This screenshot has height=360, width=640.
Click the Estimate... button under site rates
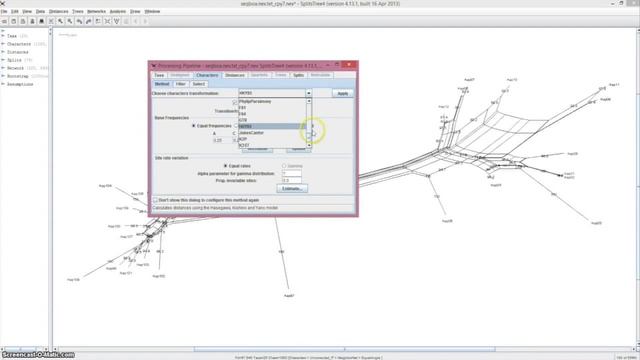click(292, 189)
